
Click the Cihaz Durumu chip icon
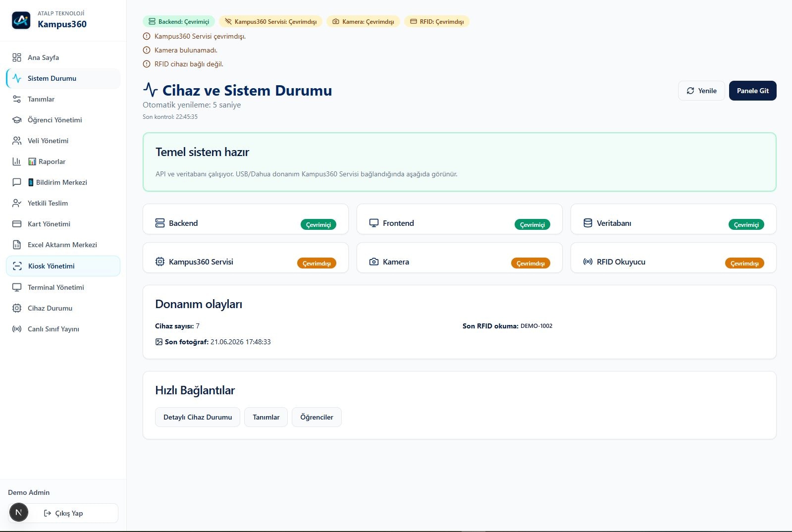(x=17, y=308)
